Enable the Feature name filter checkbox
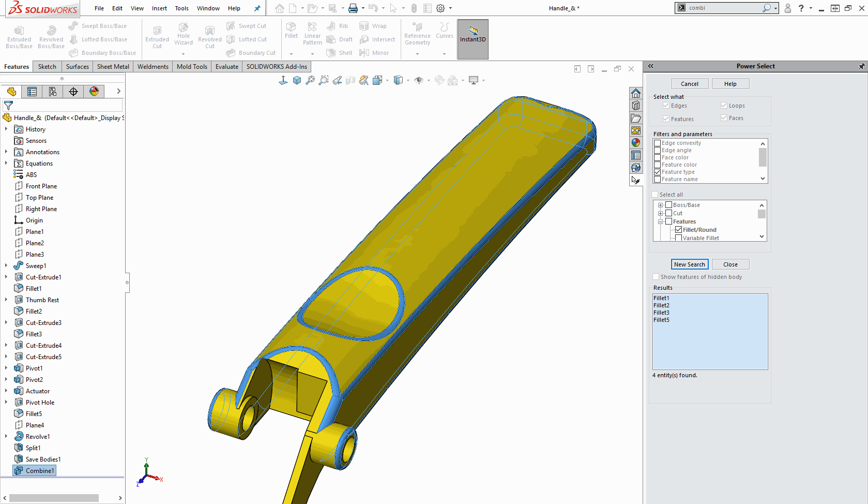This screenshot has width=868, height=504. (658, 180)
